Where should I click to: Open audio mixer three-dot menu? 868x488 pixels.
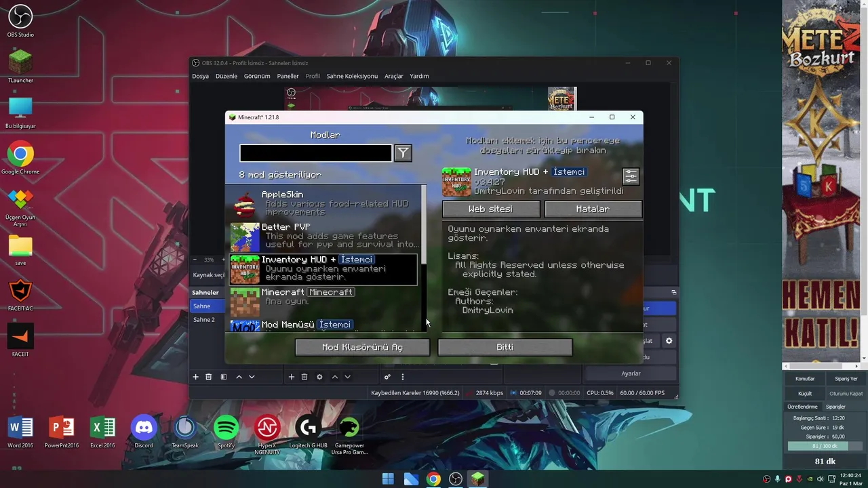403,377
